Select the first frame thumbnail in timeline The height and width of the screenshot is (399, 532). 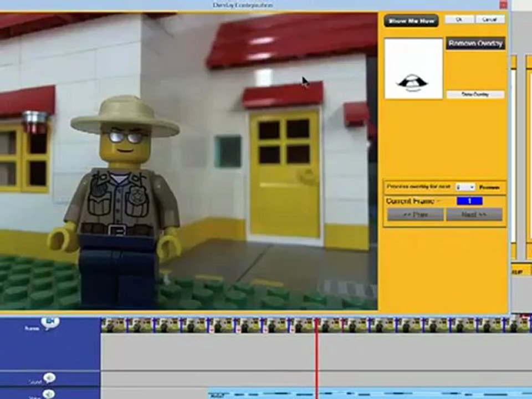point(114,325)
